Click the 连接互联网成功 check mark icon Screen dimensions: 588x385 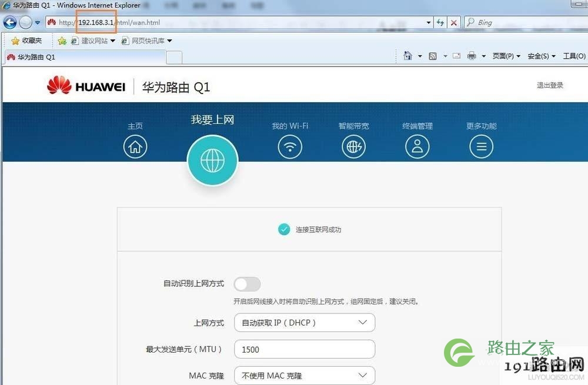tap(284, 229)
